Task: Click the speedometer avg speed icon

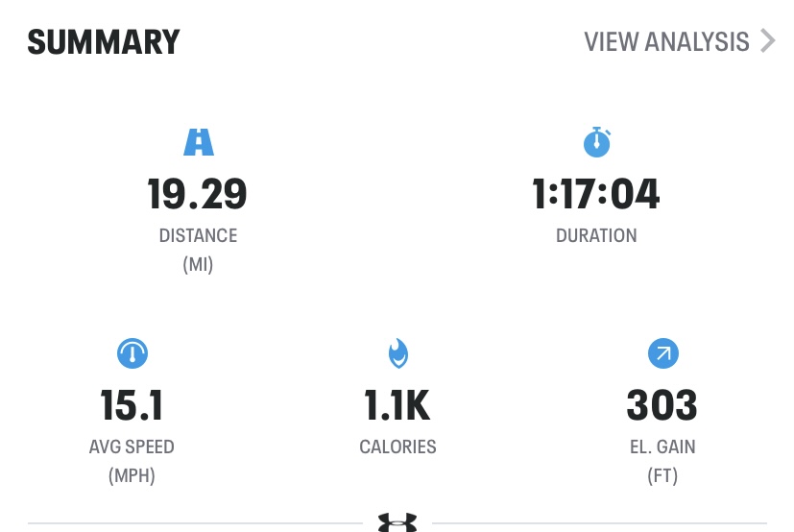Action: 132,353
